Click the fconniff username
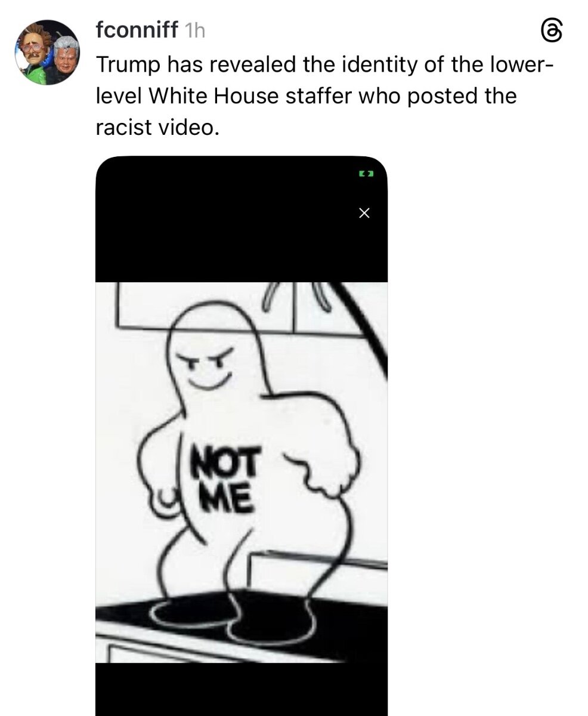This screenshot has height=716, width=588. [x=137, y=30]
